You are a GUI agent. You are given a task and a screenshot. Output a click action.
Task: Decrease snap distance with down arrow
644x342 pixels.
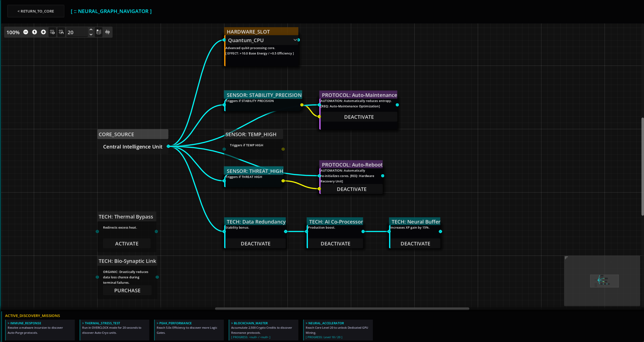(x=91, y=34)
